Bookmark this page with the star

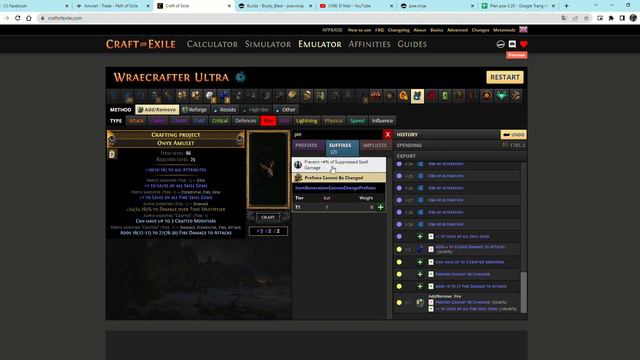pos(586,18)
